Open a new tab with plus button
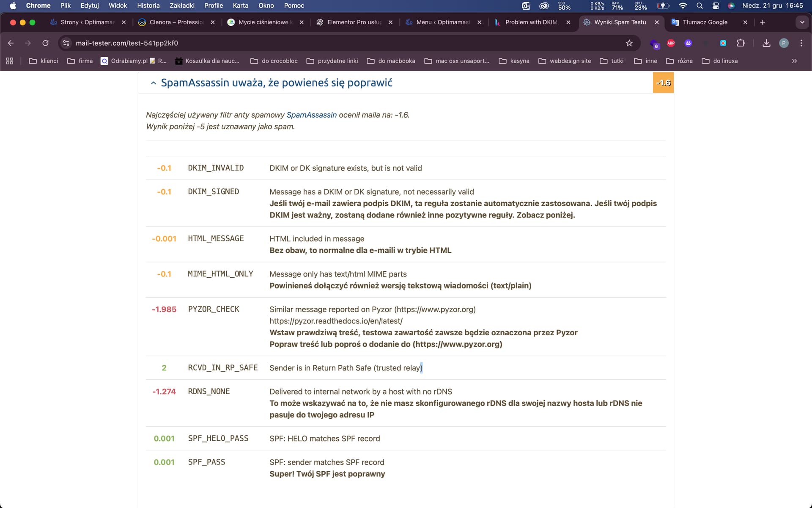The image size is (812, 508). tap(763, 22)
